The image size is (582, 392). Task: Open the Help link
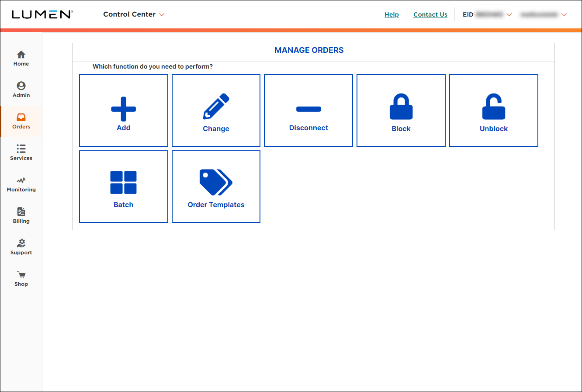click(x=391, y=14)
